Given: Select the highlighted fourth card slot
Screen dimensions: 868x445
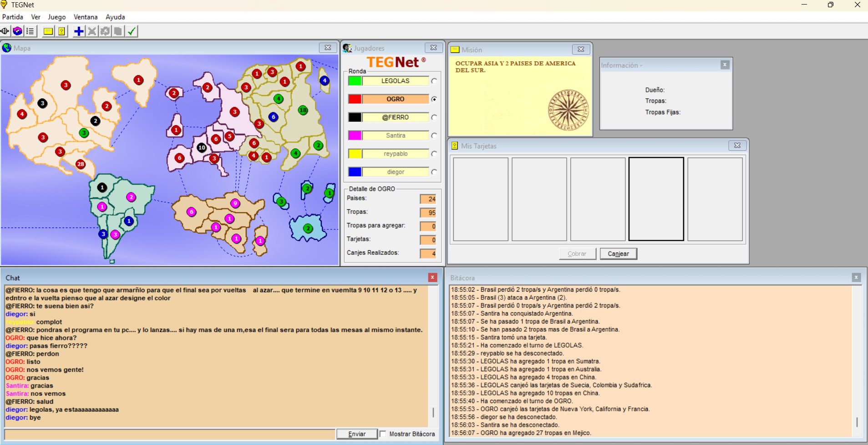Looking at the screenshot, I should 656,199.
